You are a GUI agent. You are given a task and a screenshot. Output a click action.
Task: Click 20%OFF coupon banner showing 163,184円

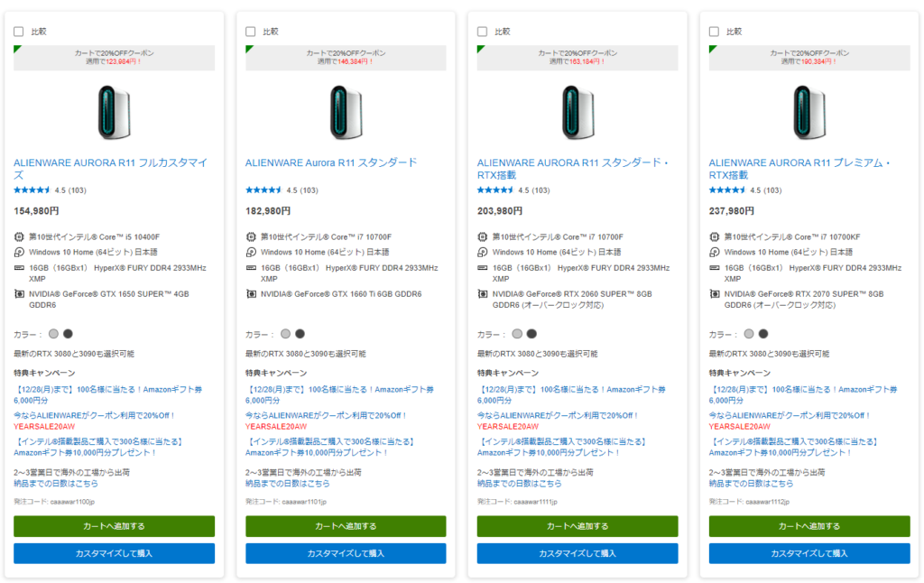[577, 58]
